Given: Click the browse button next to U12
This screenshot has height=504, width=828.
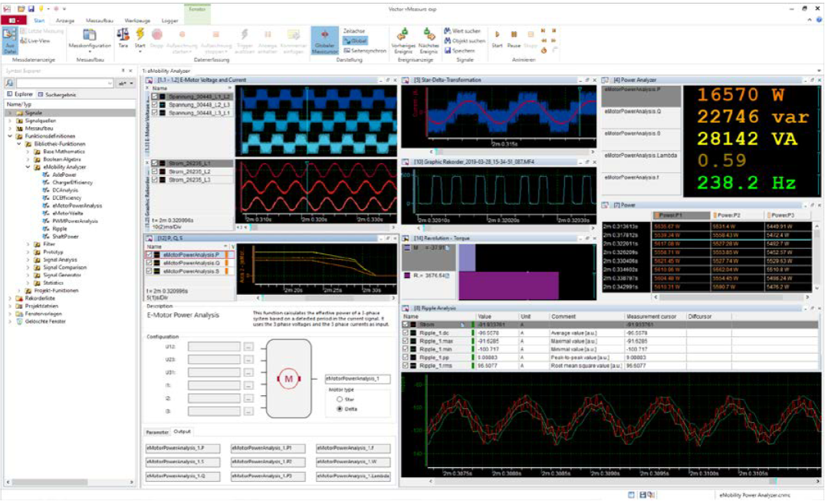Looking at the screenshot, I should 248,347.
